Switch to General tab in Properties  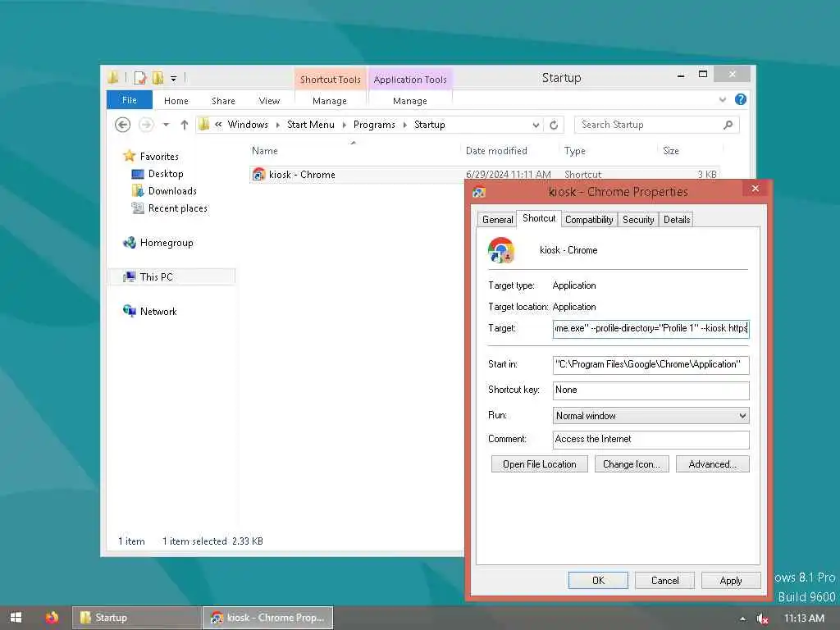click(x=497, y=220)
